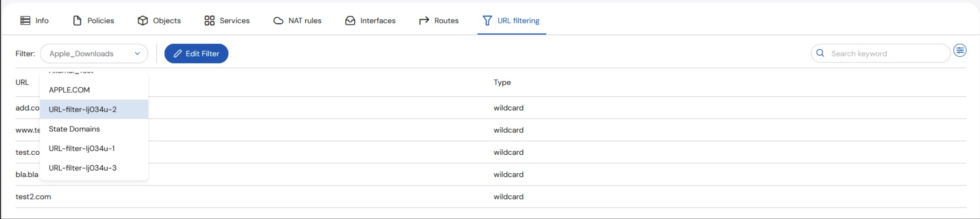Screen dimensions: 980x219
Task: Open the filter settings sliders icon
Action: pyautogui.click(x=959, y=50)
